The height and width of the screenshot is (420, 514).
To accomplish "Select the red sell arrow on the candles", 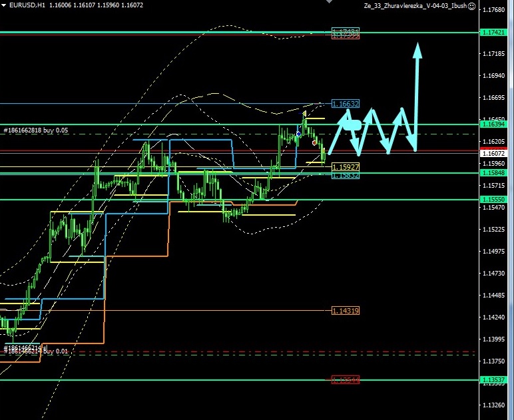I will click(314, 142).
